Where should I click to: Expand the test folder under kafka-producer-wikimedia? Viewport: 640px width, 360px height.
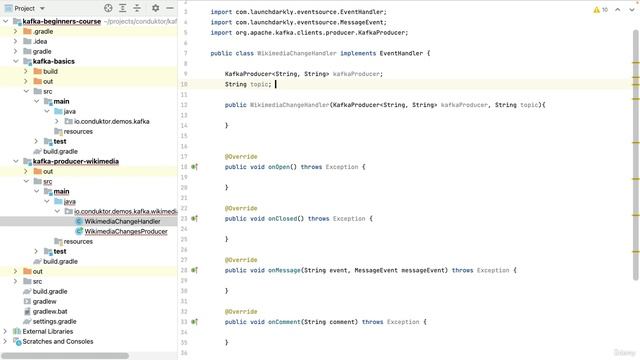click(36, 251)
